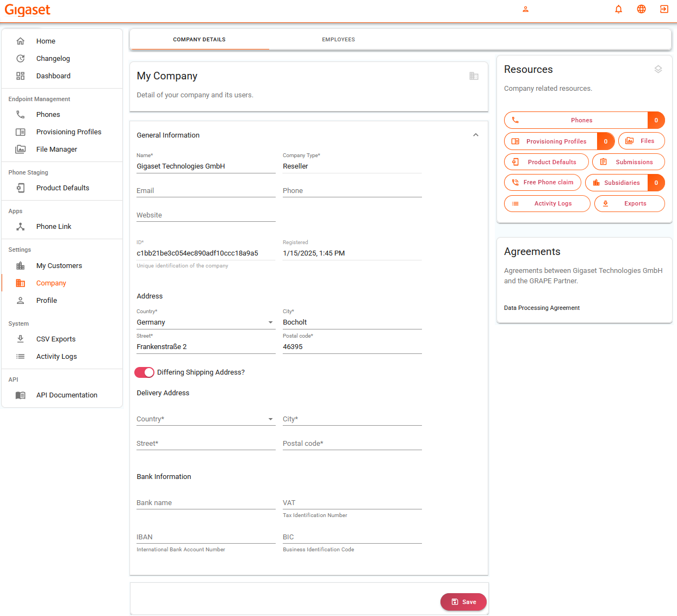Click the company ID value text

pyautogui.click(x=197, y=253)
